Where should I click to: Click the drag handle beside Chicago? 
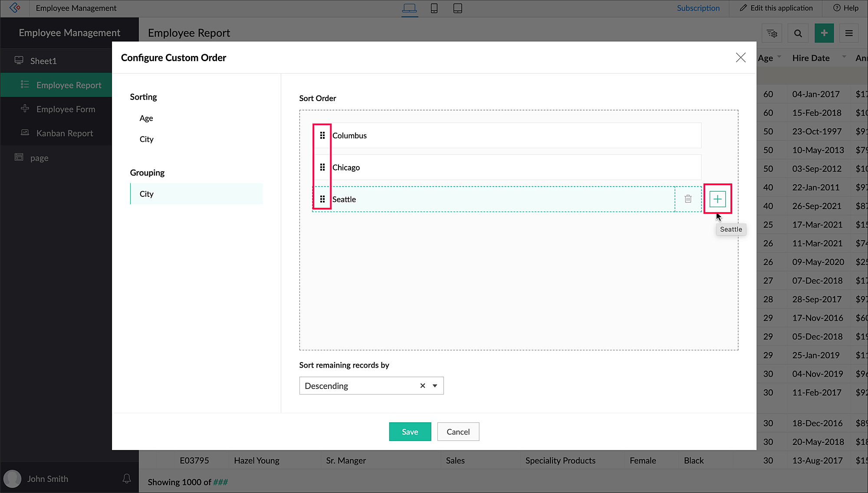[322, 167]
